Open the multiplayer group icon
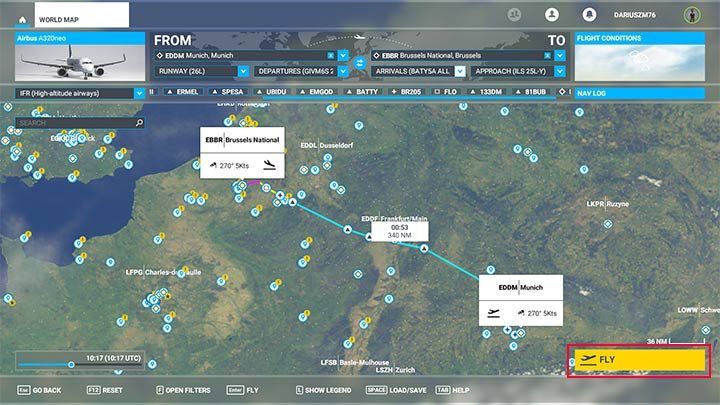 tap(514, 15)
